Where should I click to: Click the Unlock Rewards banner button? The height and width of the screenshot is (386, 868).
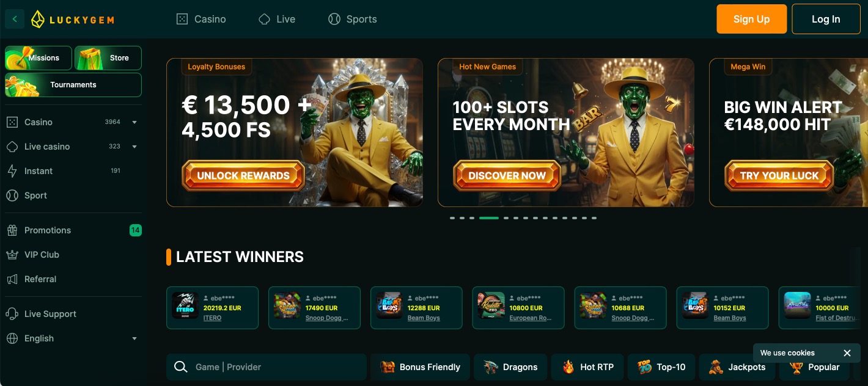[243, 175]
